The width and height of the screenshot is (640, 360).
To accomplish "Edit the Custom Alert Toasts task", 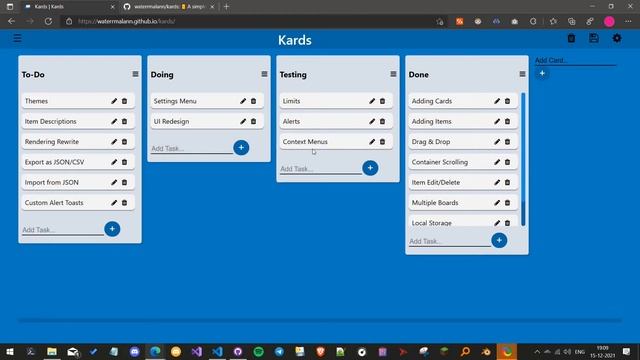I will pos(114,203).
